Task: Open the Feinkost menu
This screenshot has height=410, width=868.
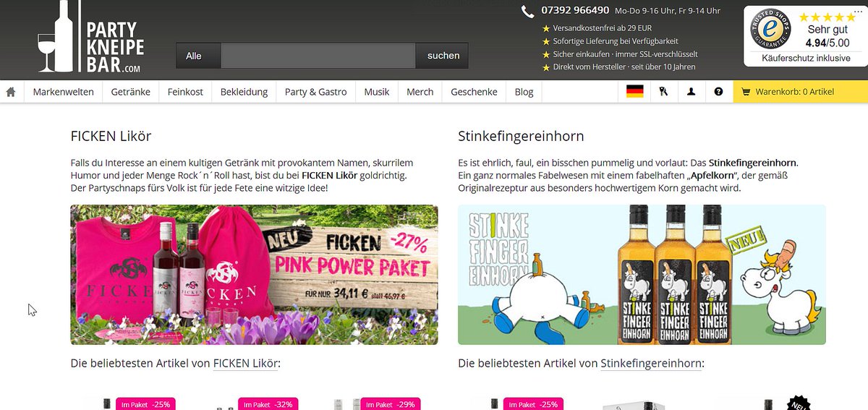Action: pyautogui.click(x=185, y=92)
